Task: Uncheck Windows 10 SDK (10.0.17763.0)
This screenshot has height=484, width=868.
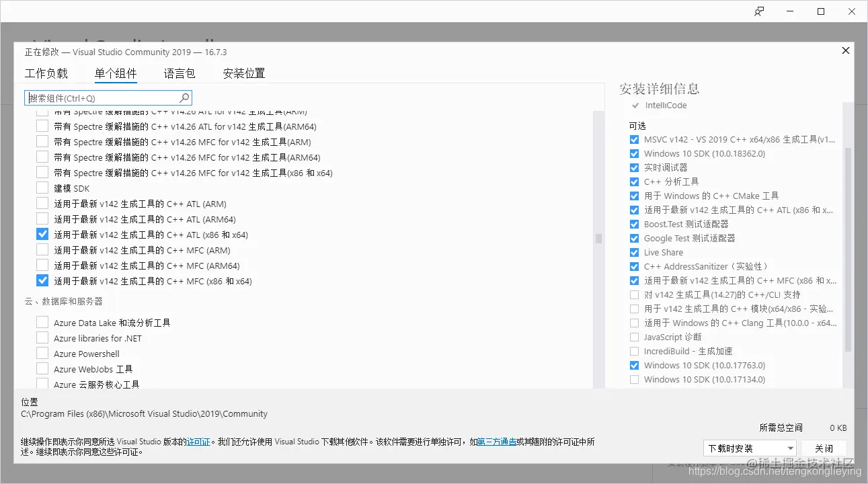Action: 634,365
